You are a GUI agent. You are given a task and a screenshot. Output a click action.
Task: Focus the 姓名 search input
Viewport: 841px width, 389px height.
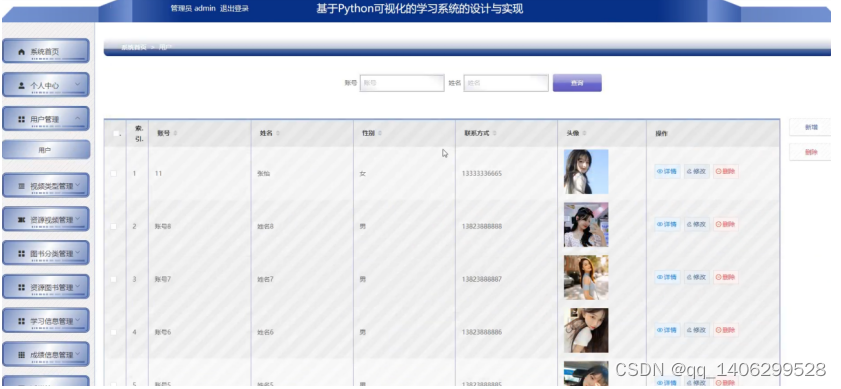point(506,83)
